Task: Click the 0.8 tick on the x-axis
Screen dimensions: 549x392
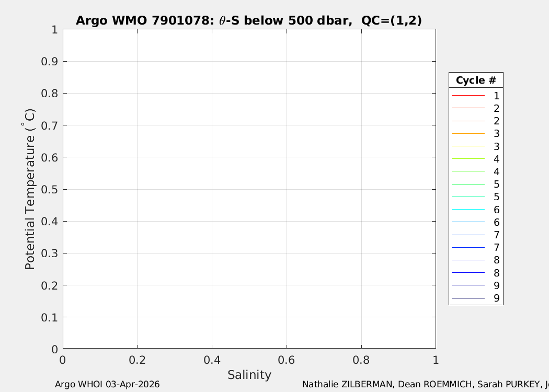Action: click(361, 360)
